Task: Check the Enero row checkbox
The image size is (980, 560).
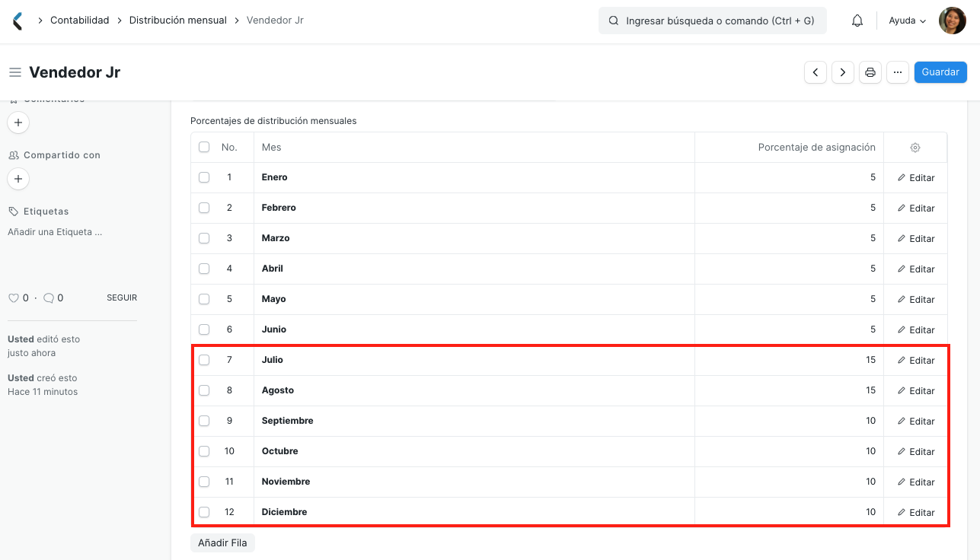Action: pos(204,177)
